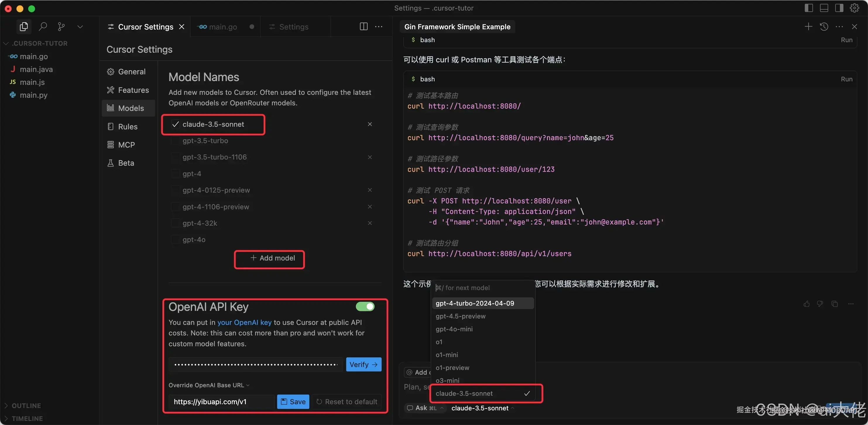Screen dimensions: 868x425
Task: Click the Verify API key button
Action: click(363, 365)
